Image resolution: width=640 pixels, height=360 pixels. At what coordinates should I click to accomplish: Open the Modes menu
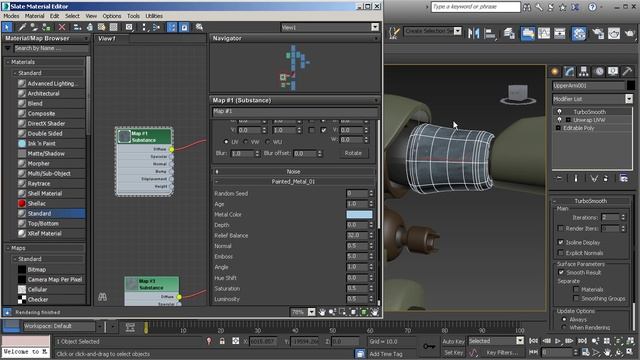[11, 16]
